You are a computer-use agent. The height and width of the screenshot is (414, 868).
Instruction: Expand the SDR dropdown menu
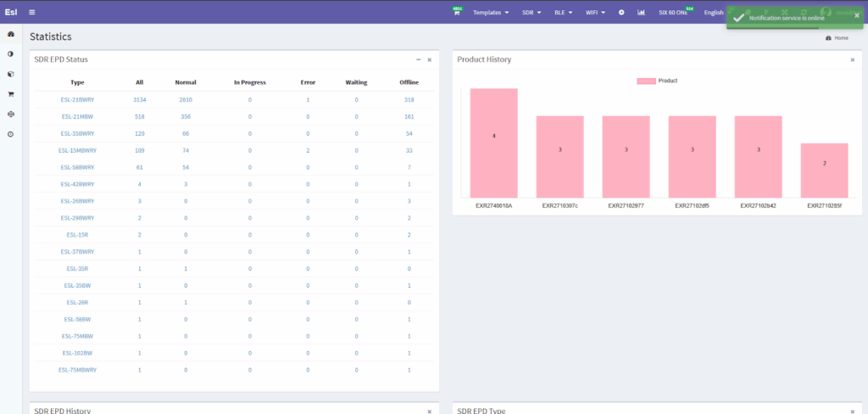(x=531, y=13)
